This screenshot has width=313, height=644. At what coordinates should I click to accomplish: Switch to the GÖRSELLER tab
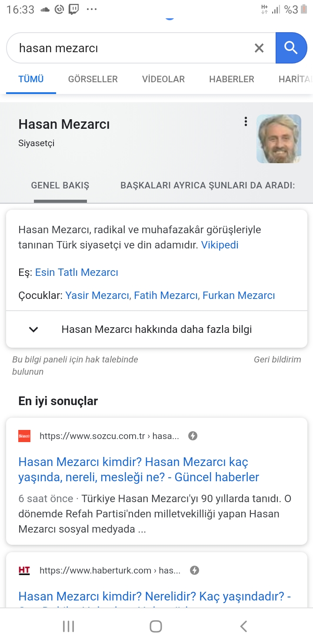point(93,79)
